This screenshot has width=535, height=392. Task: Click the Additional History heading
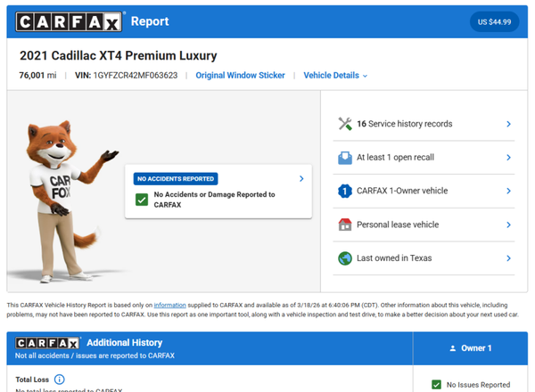point(125,343)
